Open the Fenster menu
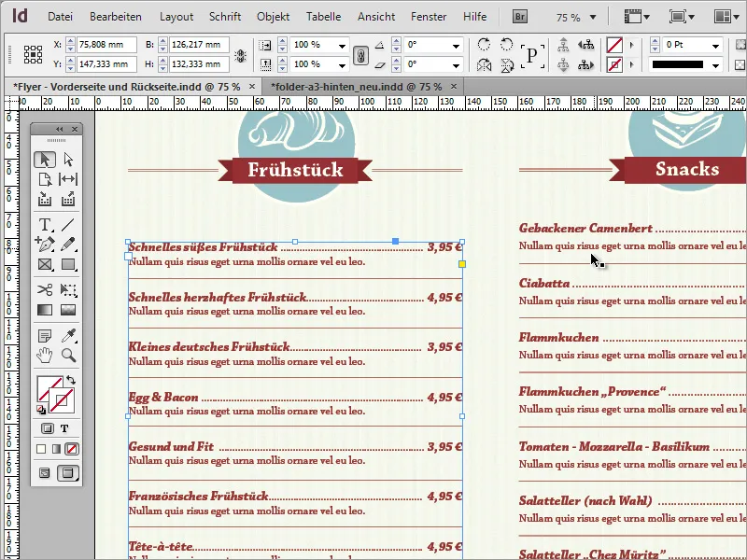Viewport: 747px width, 560px height. 429,17
